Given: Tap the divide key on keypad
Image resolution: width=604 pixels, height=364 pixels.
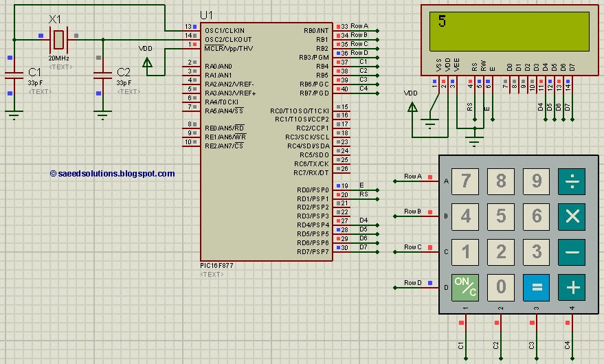Looking at the screenshot, I should pos(572,181).
